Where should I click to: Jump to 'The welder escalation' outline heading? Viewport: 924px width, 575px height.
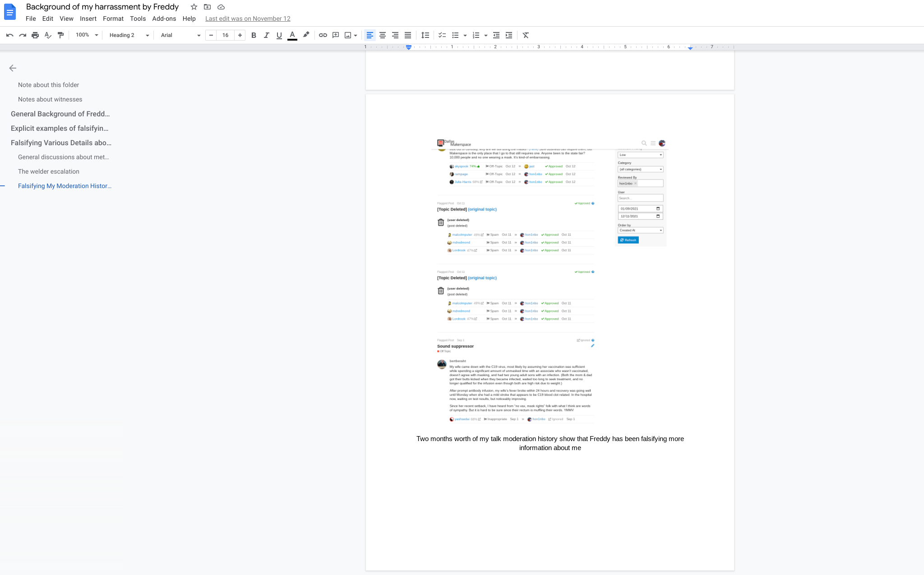click(49, 171)
